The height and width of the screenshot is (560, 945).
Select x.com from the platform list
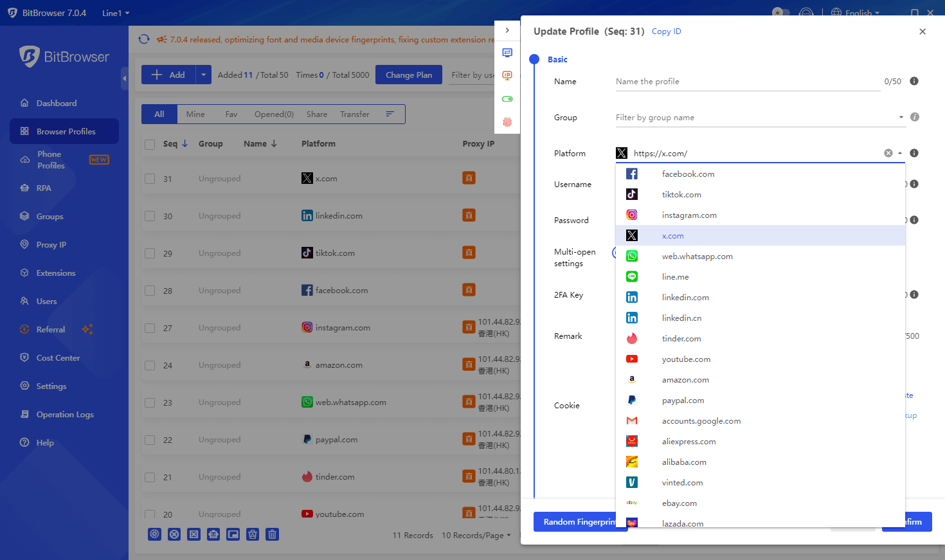[x=672, y=235]
